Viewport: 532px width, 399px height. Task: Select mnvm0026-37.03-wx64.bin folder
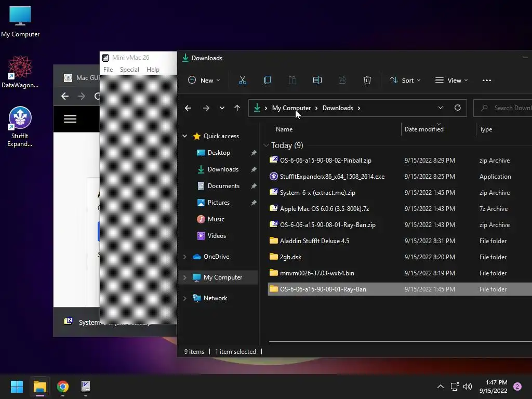click(317, 273)
